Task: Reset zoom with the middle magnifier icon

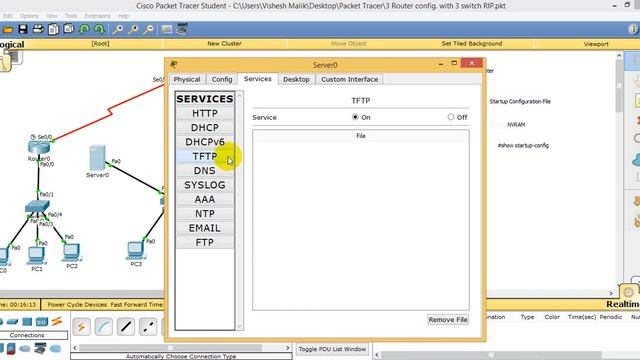Action: click(133, 29)
